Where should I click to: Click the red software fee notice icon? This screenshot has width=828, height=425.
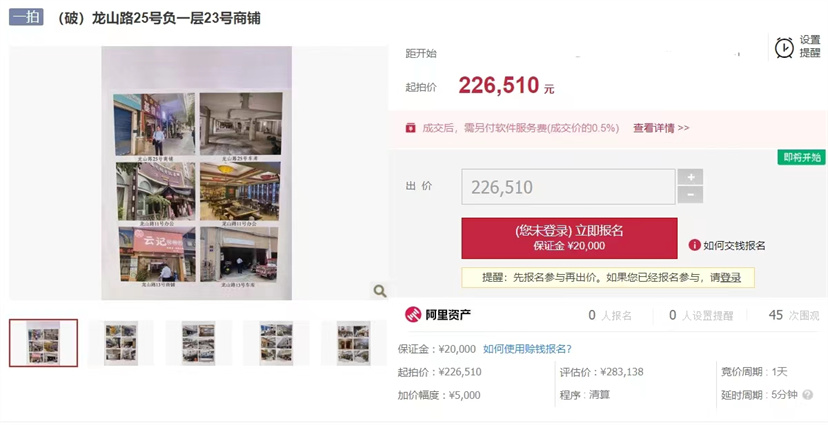(x=410, y=128)
